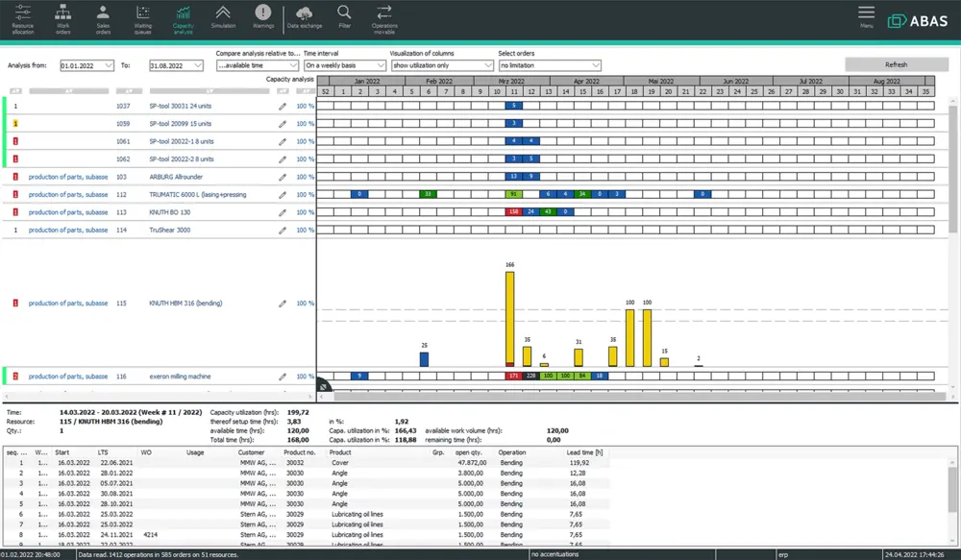The height and width of the screenshot is (560, 961).
Task: Click pencil icon for TRUMATIC 6000 L
Action: [x=283, y=195]
